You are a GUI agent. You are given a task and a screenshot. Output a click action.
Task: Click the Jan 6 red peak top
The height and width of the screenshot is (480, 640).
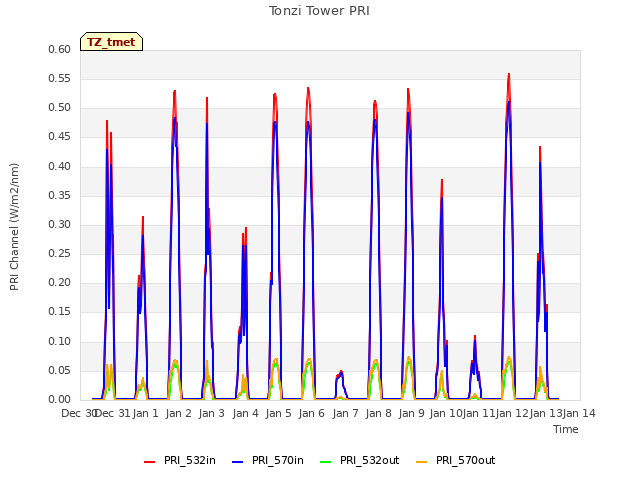pyautogui.click(x=308, y=89)
